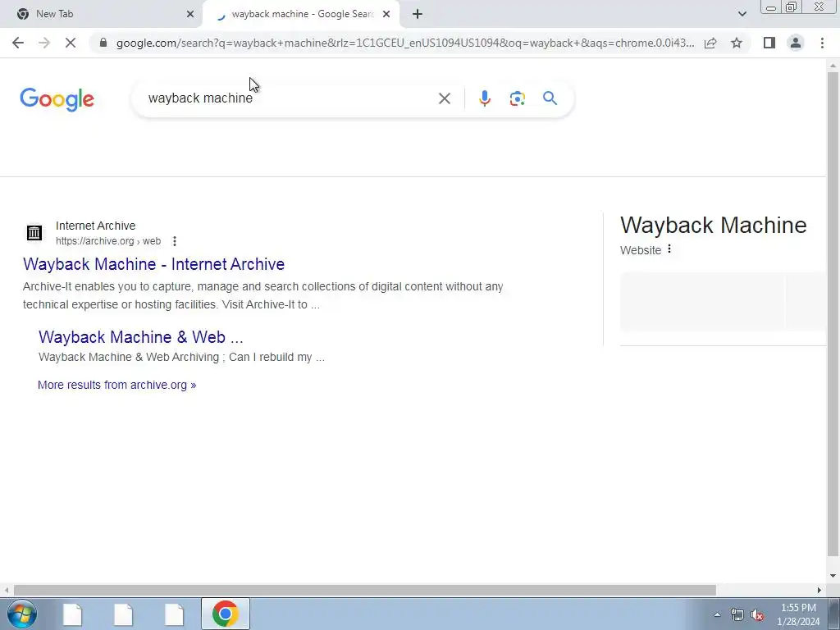The height and width of the screenshot is (630, 840).
Task: Open the options dots beside Website label
Action: tap(669, 249)
